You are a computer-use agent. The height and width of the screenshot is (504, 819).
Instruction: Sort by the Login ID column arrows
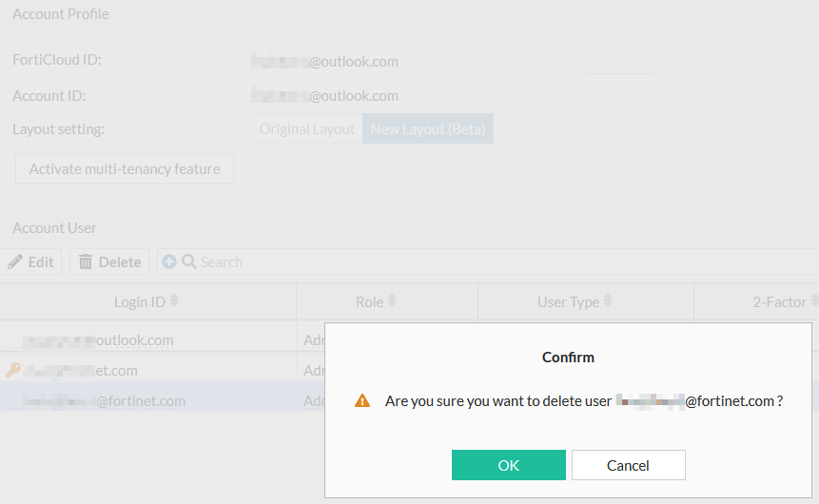click(x=174, y=301)
